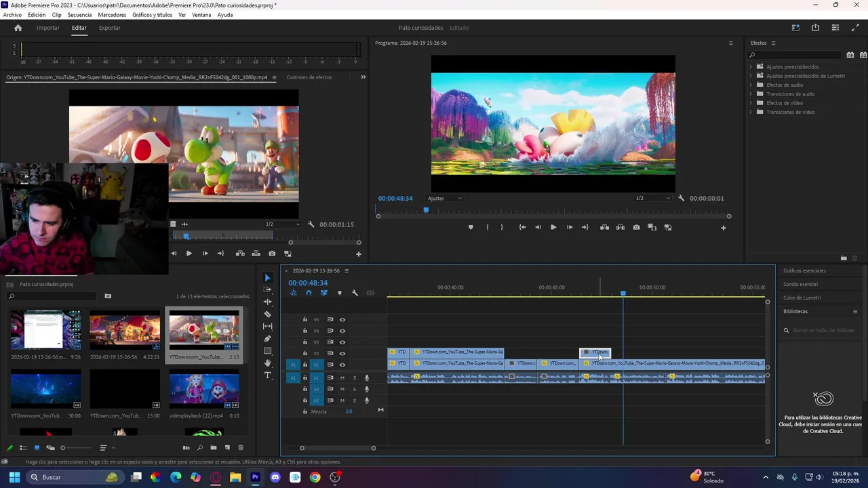Image resolution: width=868 pixels, height=488 pixels.
Task: Select the Slip tool
Action: click(267, 326)
